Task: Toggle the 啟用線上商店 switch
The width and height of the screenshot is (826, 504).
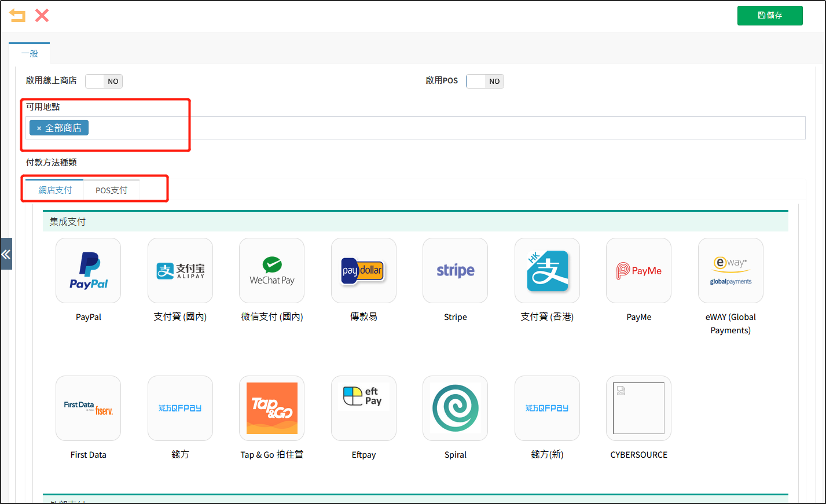Action: (x=104, y=82)
